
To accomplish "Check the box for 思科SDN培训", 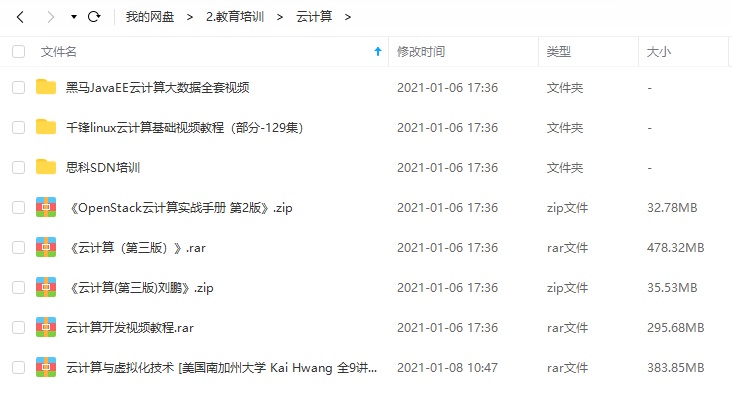I will [18, 168].
